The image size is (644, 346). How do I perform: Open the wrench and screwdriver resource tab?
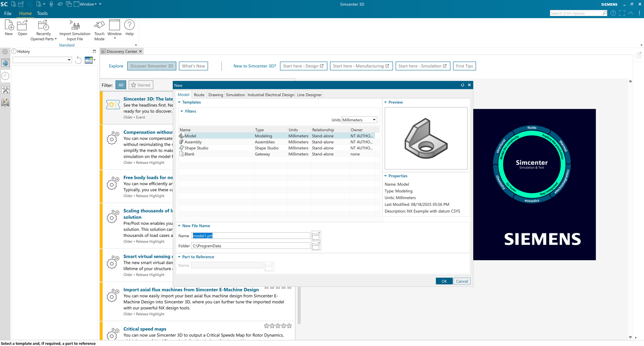pyautogui.click(x=5, y=90)
